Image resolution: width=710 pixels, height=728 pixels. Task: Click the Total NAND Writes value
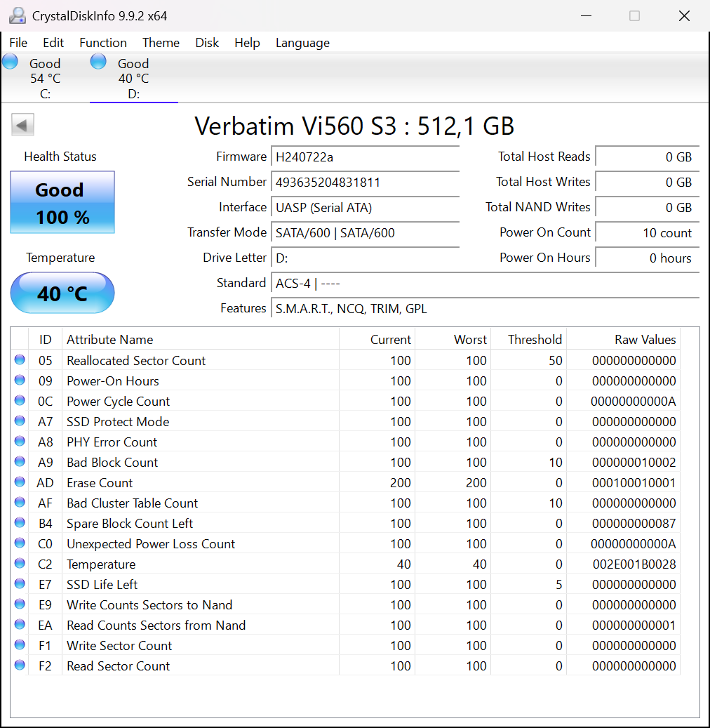648,208
